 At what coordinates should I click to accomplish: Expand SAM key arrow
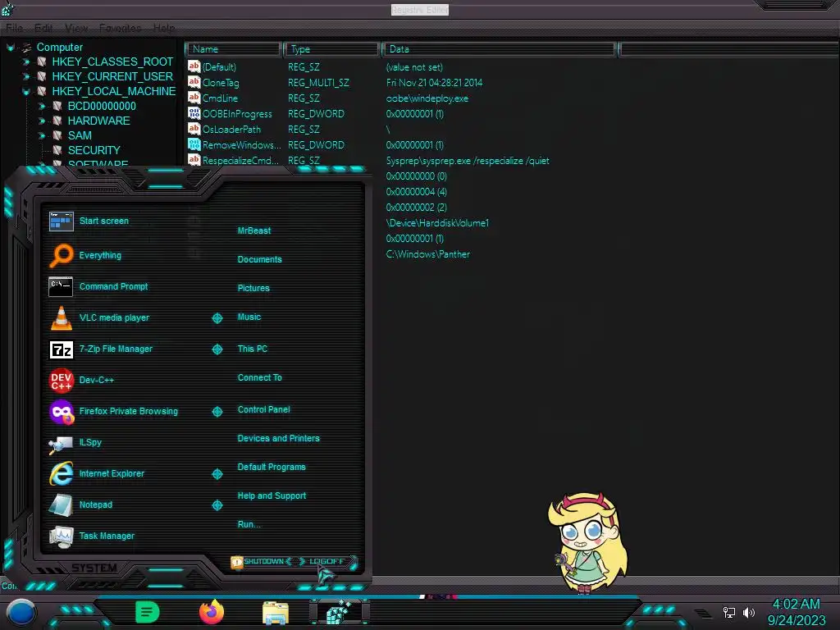[42, 135]
